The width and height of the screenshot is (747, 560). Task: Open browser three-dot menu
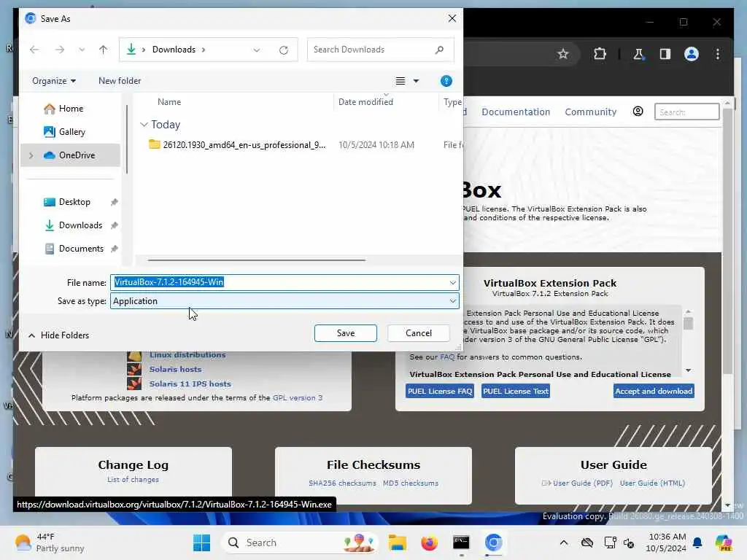coord(718,54)
